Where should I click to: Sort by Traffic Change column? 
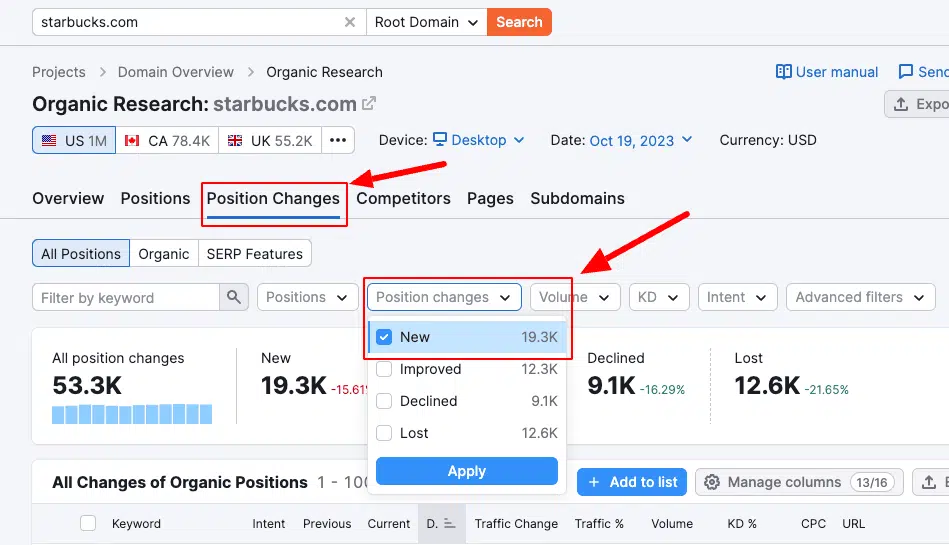pos(516,524)
